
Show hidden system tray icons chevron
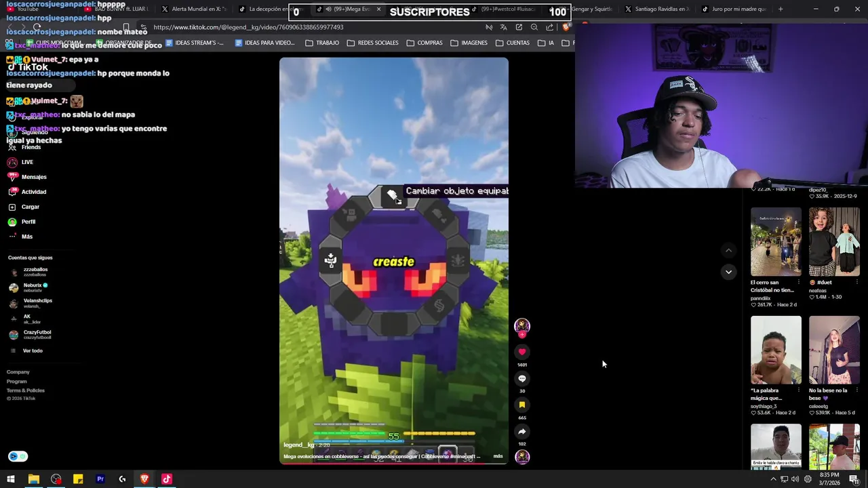click(773, 479)
